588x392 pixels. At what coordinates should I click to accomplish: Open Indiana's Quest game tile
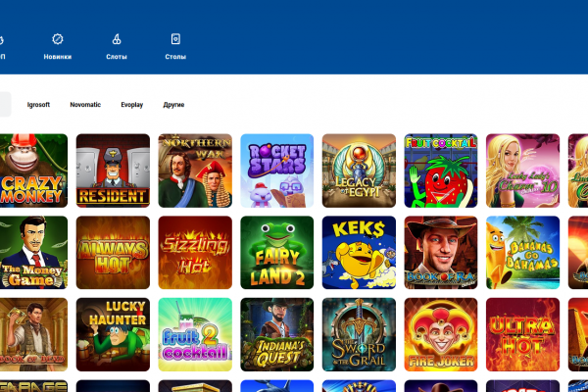277,334
